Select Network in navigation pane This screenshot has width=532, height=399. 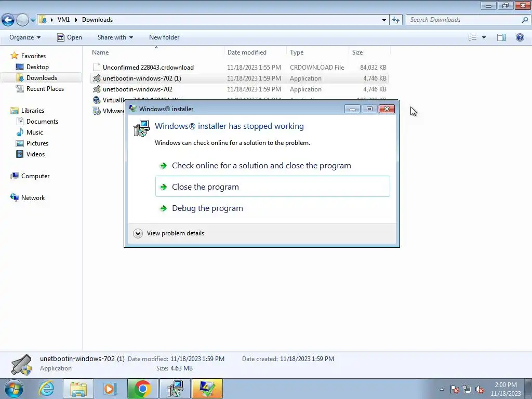pos(33,198)
